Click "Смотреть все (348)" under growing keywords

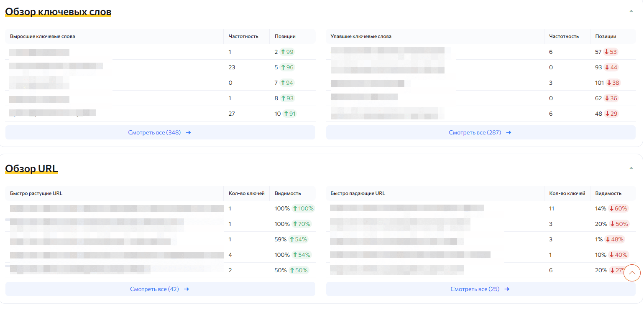click(155, 132)
